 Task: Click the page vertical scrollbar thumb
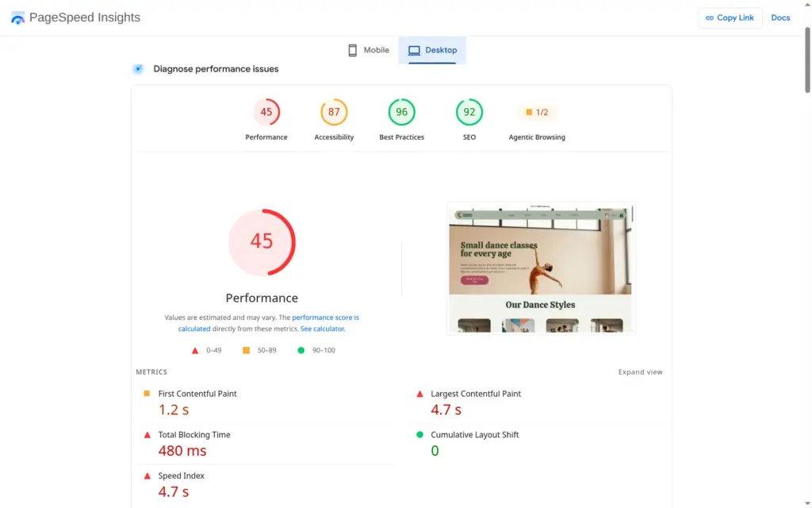(807, 60)
